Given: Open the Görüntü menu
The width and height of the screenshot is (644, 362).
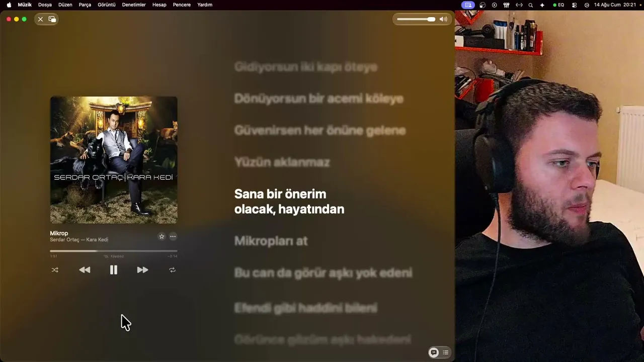Looking at the screenshot, I should click(x=107, y=5).
